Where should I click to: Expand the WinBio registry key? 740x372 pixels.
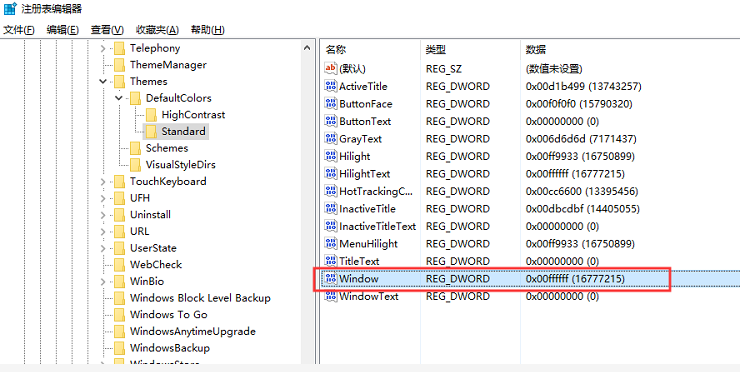point(103,281)
